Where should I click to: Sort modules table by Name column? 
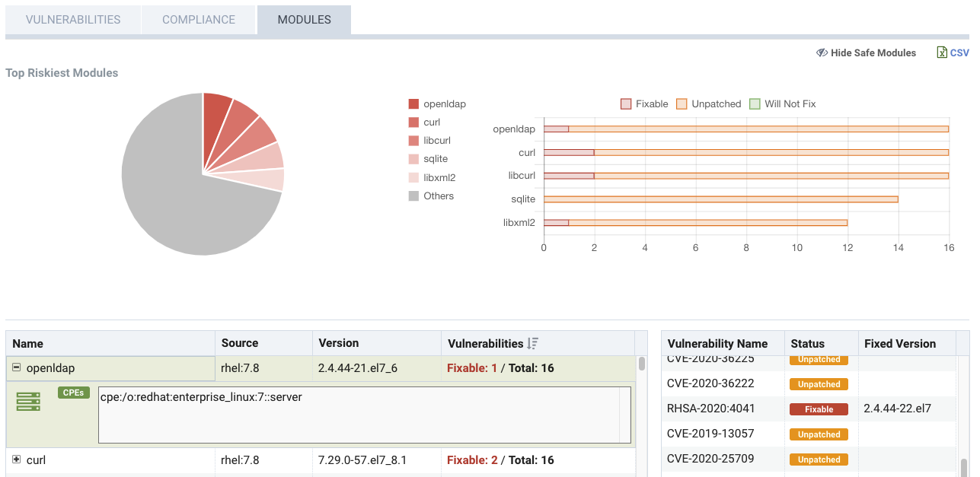28,344
